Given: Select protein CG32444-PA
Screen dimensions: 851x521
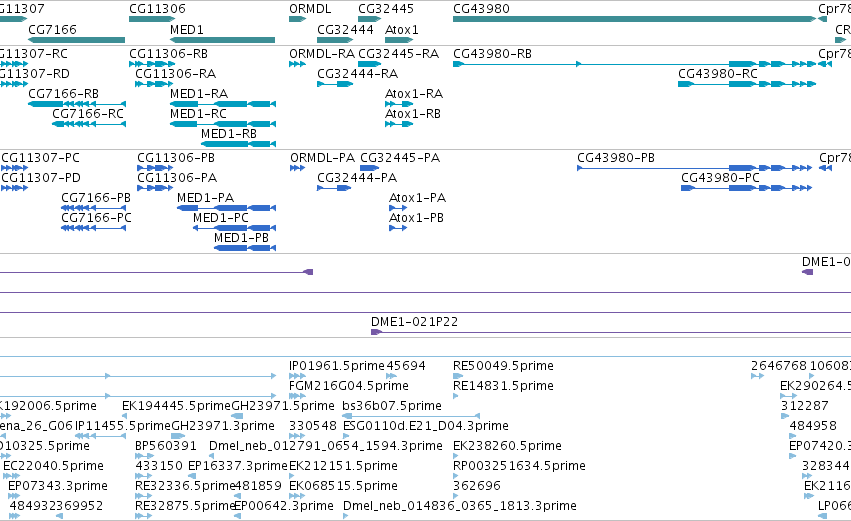Looking at the screenshot, I should tap(357, 178).
